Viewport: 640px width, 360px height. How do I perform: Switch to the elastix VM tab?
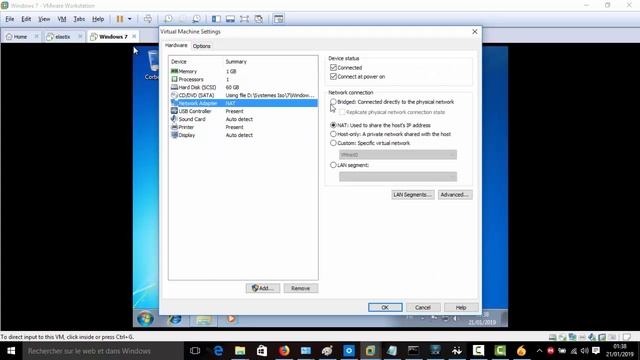click(58, 36)
